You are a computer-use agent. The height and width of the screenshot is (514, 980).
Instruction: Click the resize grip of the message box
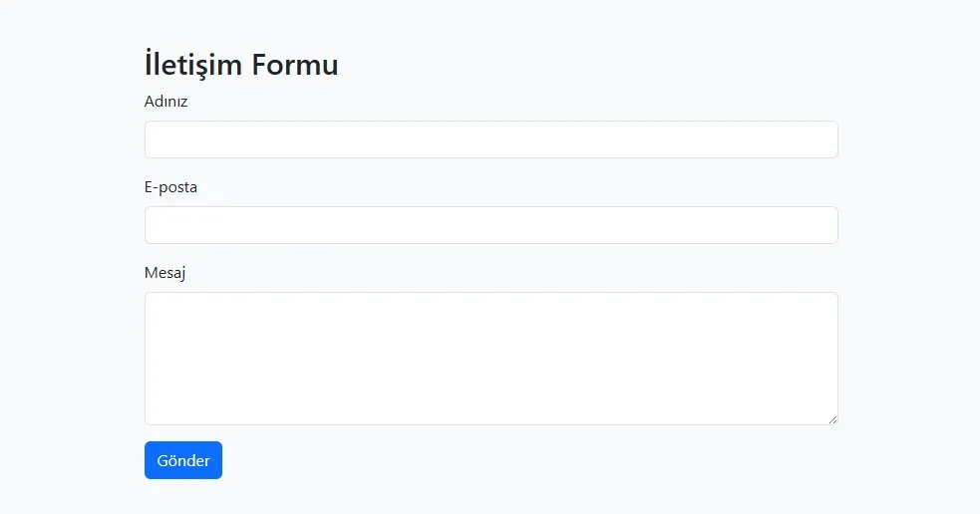tap(832, 419)
